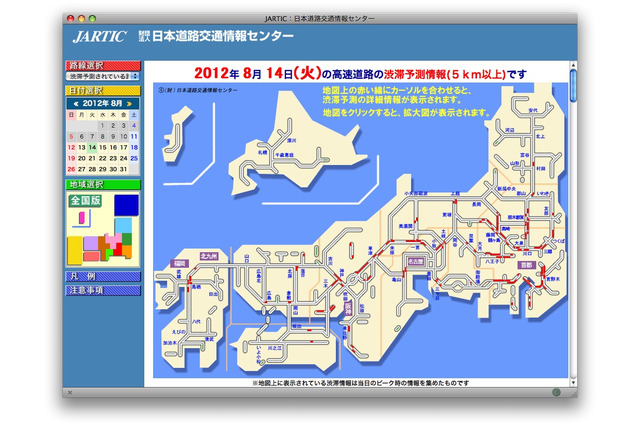
Task: Click the 北九州 area label on map
Action: [x=209, y=256]
